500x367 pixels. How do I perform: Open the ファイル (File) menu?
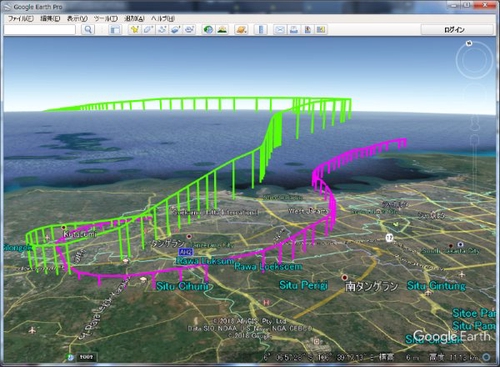pyautogui.click(x=21, y=19)
